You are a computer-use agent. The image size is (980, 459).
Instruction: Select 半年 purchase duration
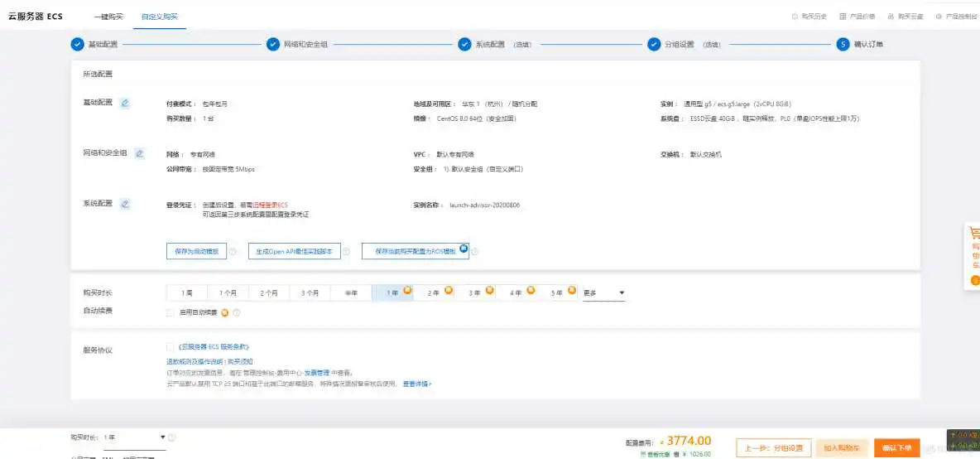tap(351, 292)
